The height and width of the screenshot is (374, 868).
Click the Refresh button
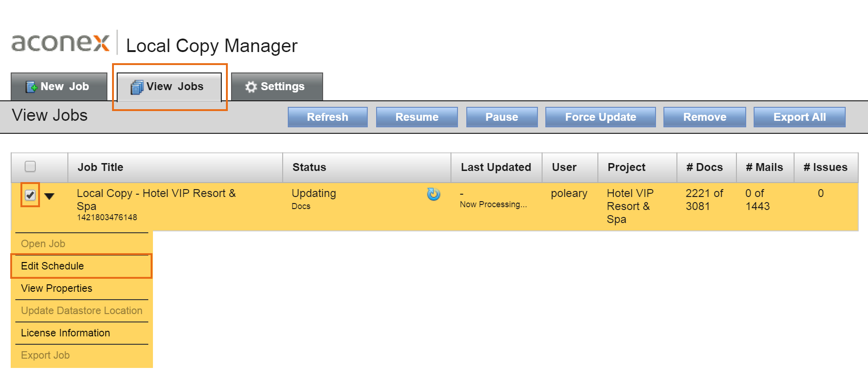328,117
